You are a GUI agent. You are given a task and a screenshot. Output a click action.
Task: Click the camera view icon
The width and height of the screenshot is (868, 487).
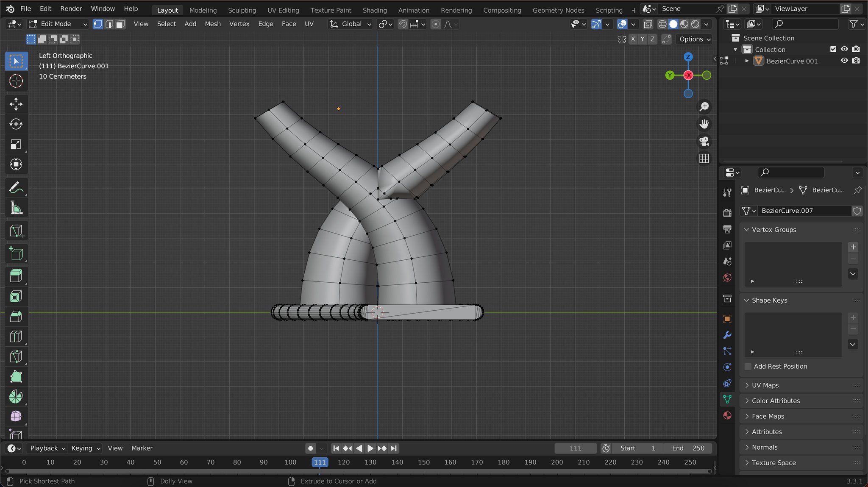pyautogui.click(x=704, y=141)
